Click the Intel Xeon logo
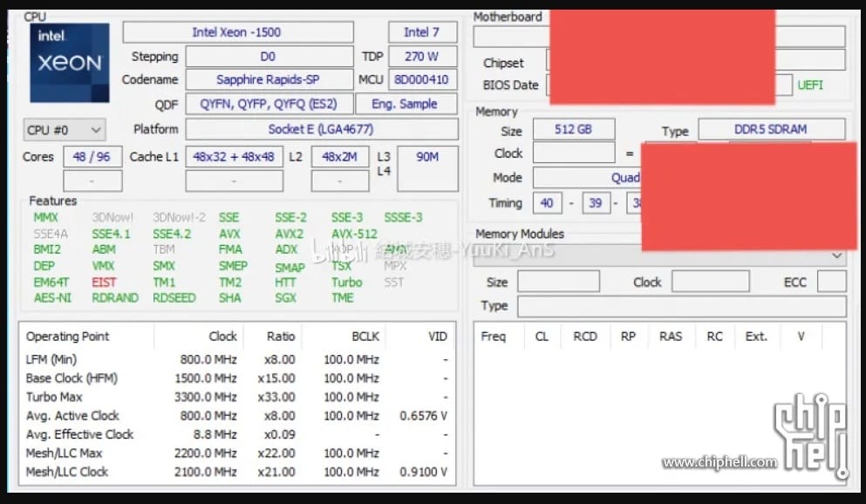The image size is (866, 504). [68, 61]
